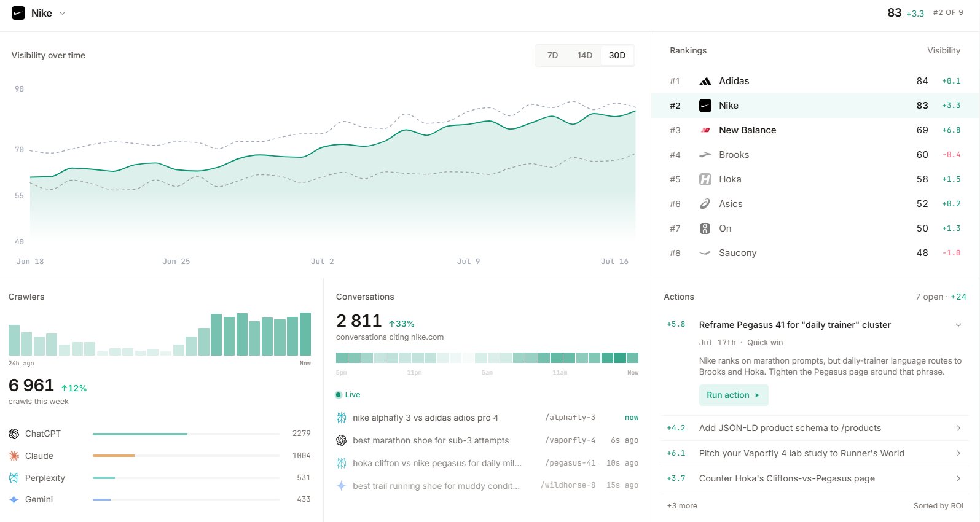Open nike alphafly 3 vs adidas conversation
Image resolution: width=980 pixels, height=522 pixels.
(487, 418)
